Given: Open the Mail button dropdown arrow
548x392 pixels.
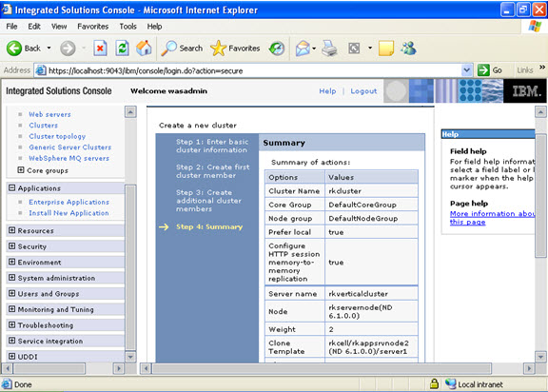Looking at the screenshot, I should (x=314, y=49).
